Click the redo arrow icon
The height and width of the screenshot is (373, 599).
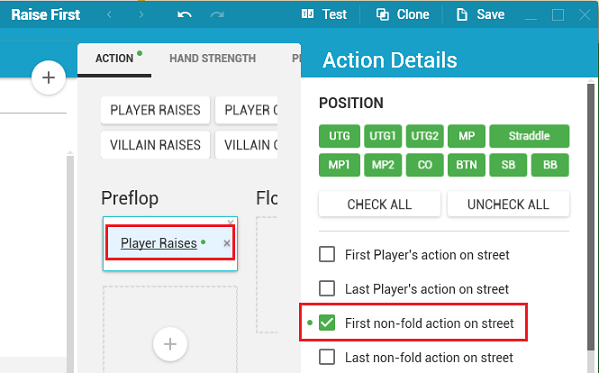(x=217, y=15)
